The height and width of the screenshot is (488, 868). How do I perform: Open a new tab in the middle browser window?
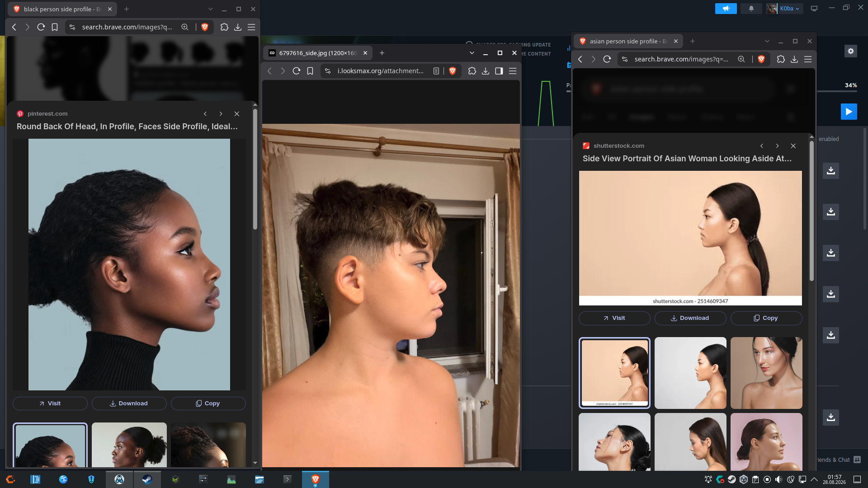tap(382, 53)
